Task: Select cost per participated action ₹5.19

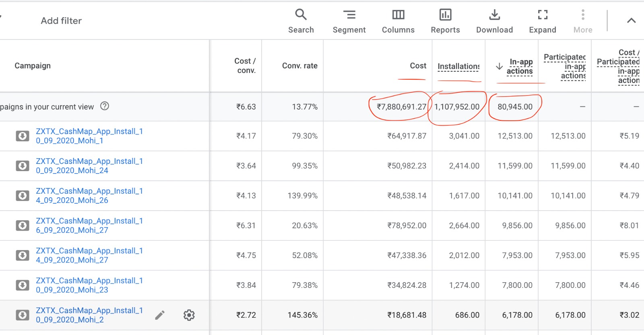Action: pos(630,136)
